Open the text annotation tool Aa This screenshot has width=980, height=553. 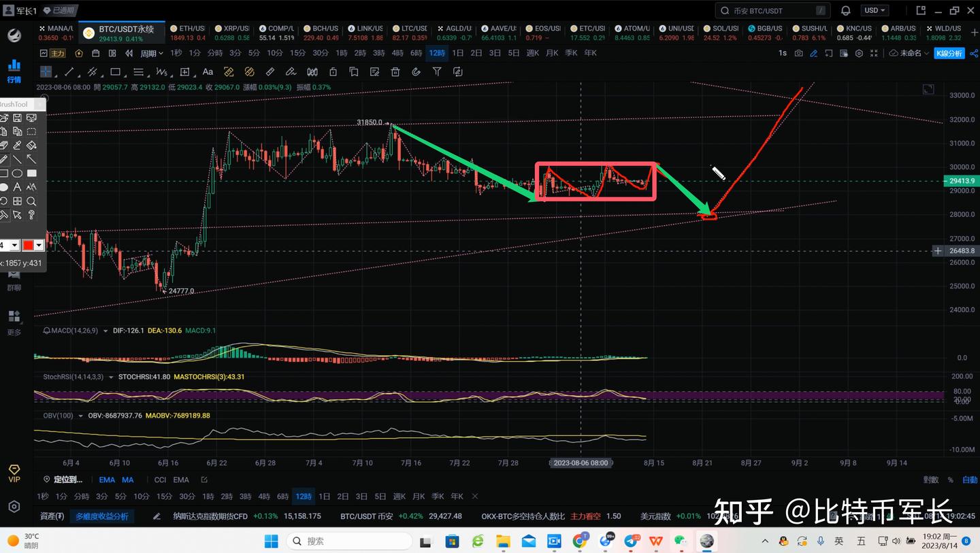(208, 71)
